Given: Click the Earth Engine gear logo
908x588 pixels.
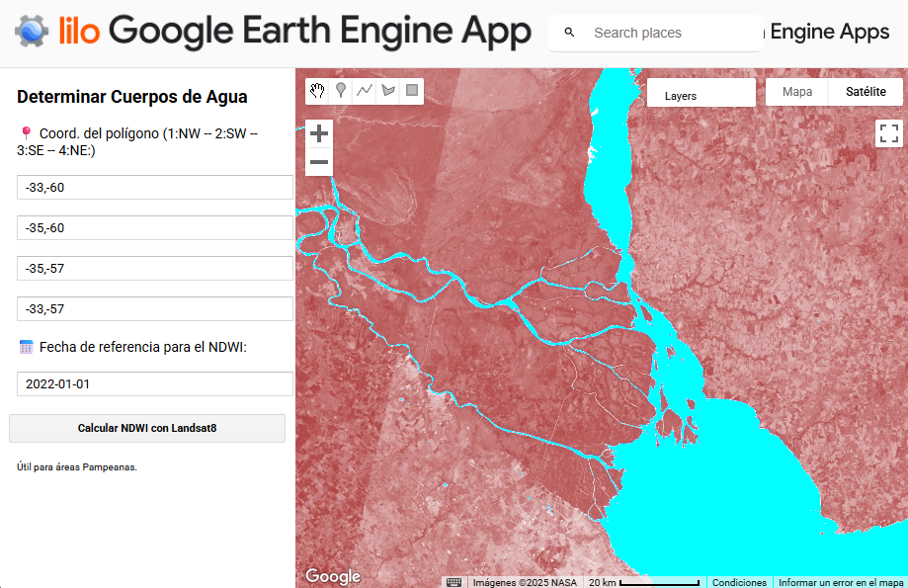Looking at the screenshot, I should (32, 32).
